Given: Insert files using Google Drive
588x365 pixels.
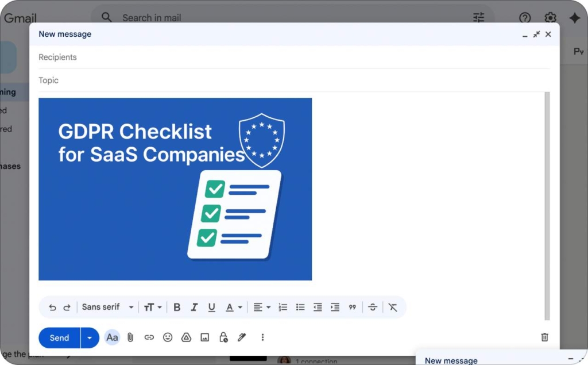Looking at the screenshot, I should tap(186, 337).
